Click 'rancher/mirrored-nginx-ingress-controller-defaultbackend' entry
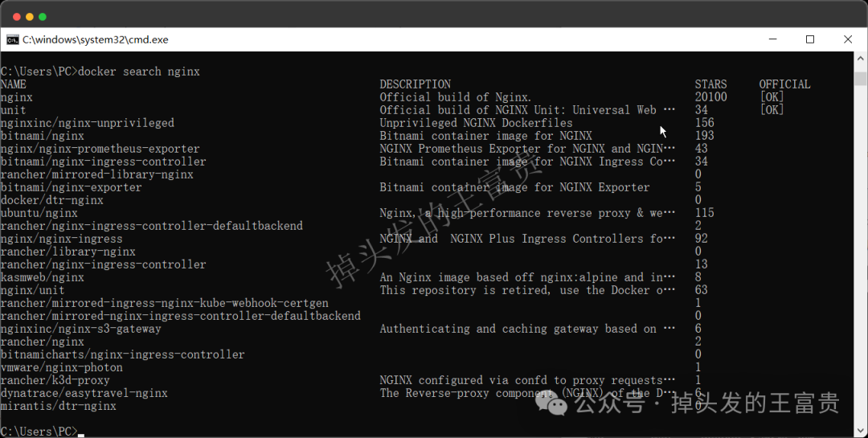 point(181,316)
